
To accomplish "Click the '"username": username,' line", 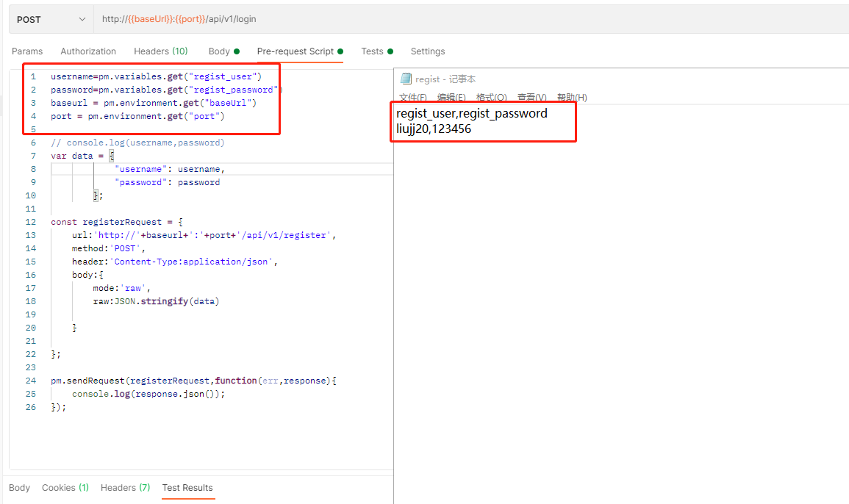I will tap(170, 170).
